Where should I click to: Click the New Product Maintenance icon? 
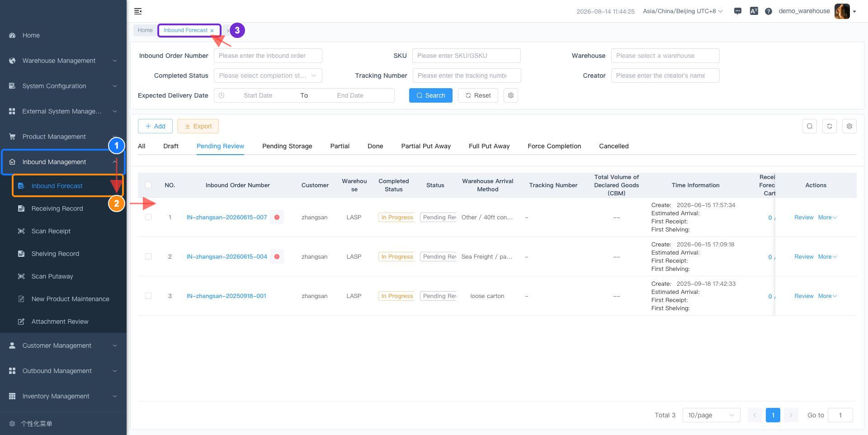(21, 299)
